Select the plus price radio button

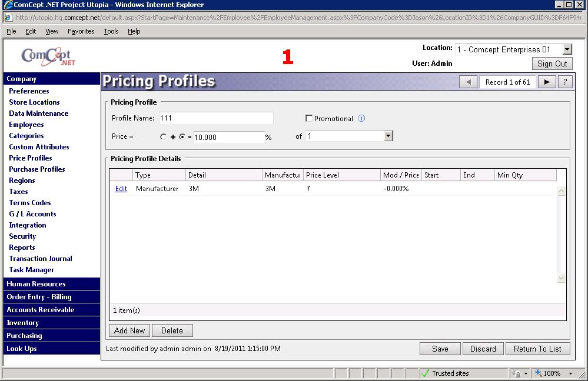[x=164, y=137]
